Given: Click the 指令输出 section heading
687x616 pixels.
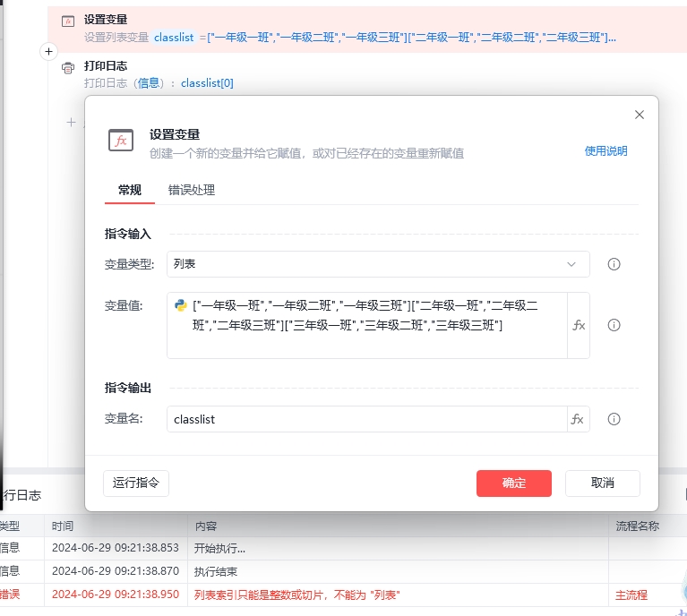Looking at the screenshot, I should click(128, 388).
